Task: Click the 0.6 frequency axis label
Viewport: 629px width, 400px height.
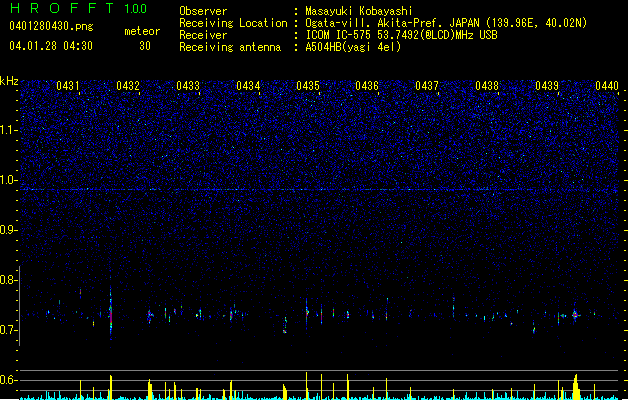Action: click(x=8, y=380)
